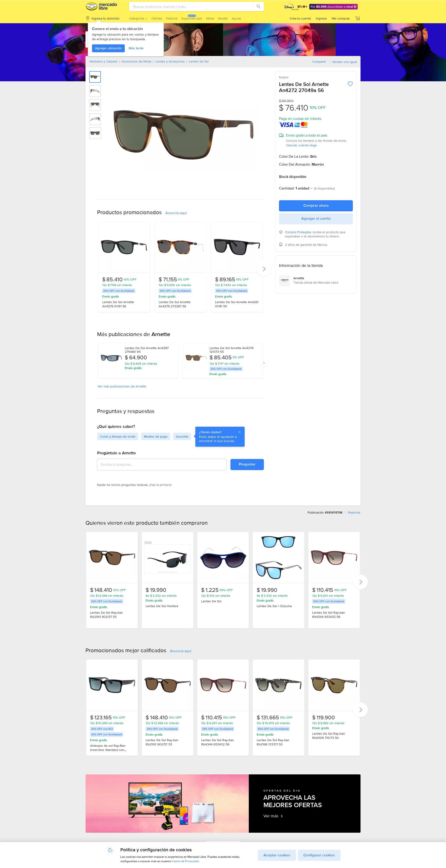Select the first product thumbnail
446x868 pixels.
[95, 77]
